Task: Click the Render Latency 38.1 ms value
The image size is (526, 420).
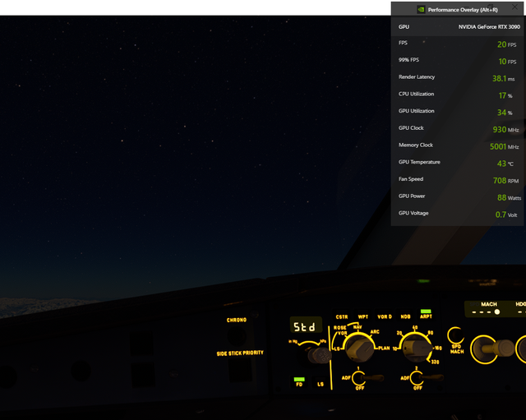Action: (x=503, y=79)
